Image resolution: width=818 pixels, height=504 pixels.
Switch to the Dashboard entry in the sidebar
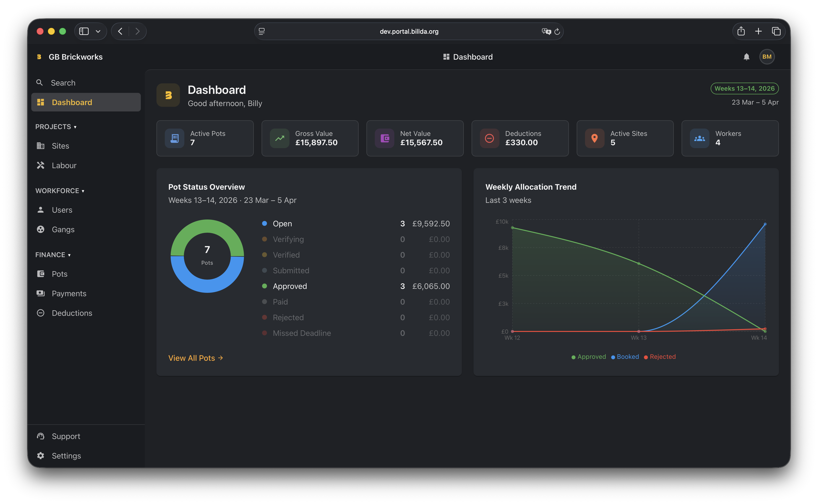tap(72, 102)
